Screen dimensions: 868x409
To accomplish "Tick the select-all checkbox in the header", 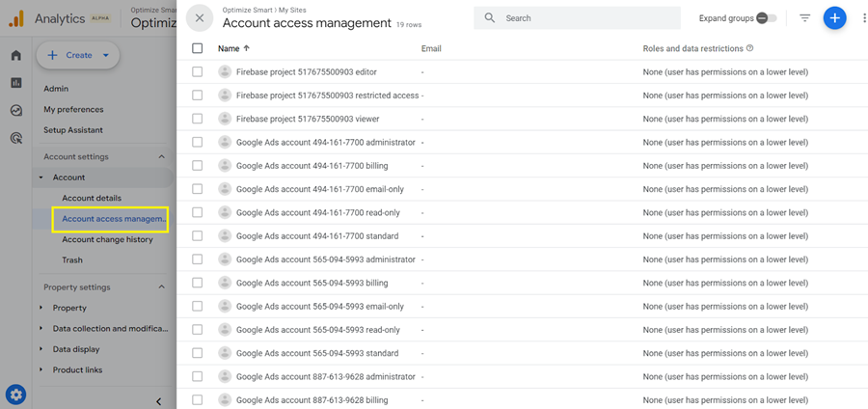I will tap(197, 48).
